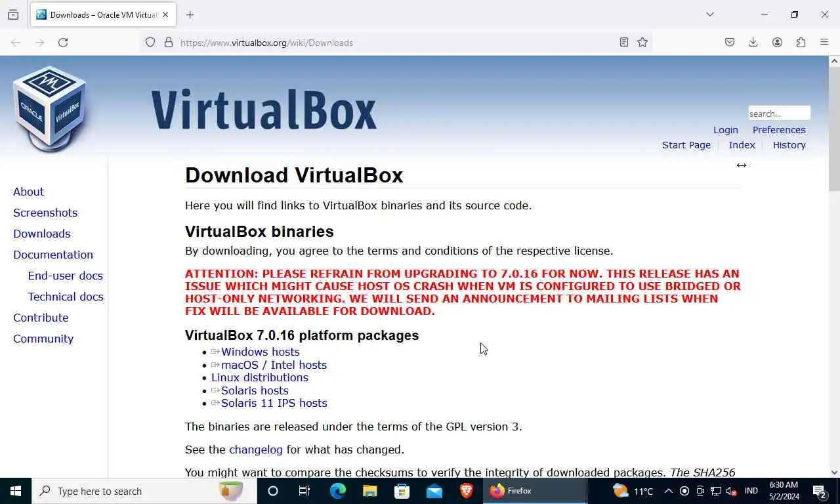Screen dimensions: 840x504
Task: Go to Start Page
Action: pos(686,145)
